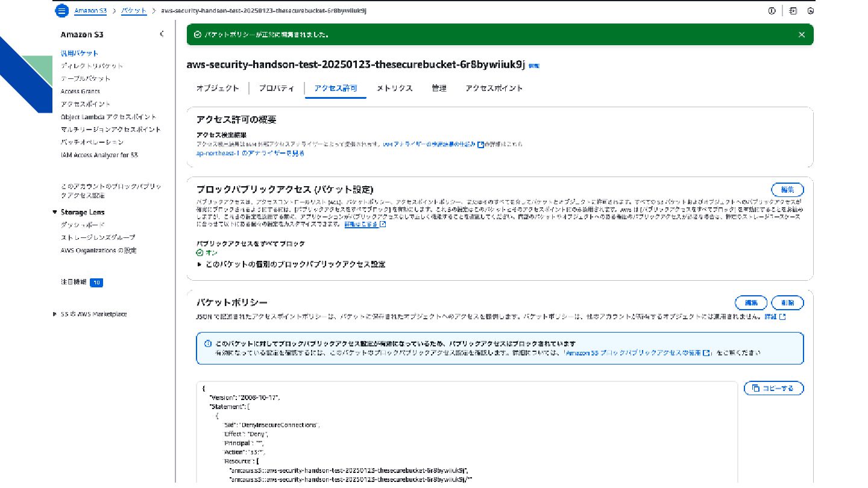Open アクセスポイント in the sidebar
This screenshot has height=488, width=868.
[x=86, y=104]
